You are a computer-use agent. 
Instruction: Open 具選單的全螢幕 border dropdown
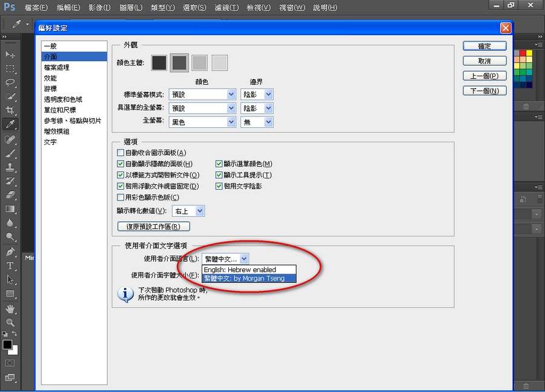(x=257, y=108)
